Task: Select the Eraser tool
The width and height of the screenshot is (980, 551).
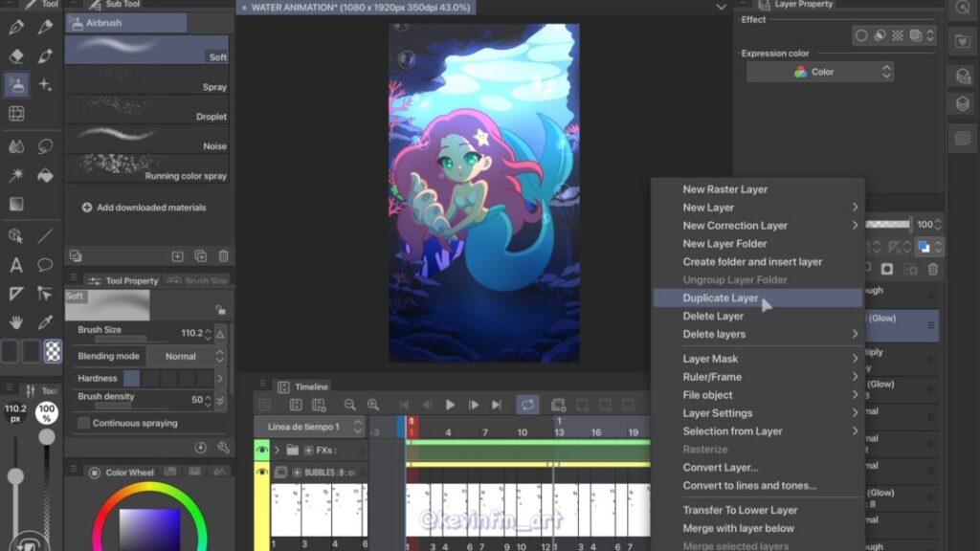Action: (x=16, y=55)
